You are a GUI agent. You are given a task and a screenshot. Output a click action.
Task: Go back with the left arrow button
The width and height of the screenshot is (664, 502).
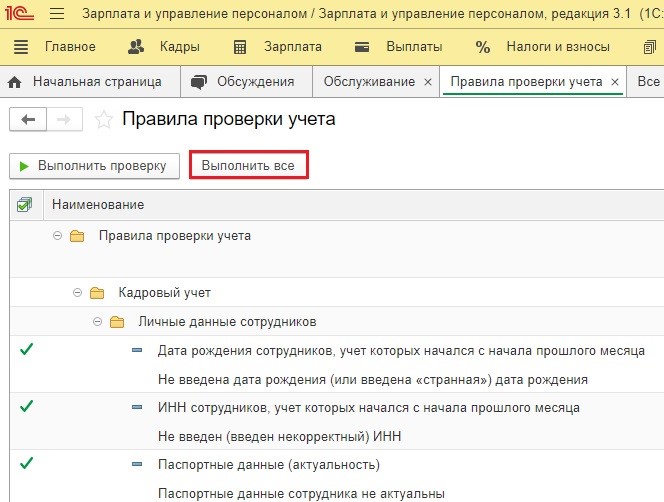(28, 119)
